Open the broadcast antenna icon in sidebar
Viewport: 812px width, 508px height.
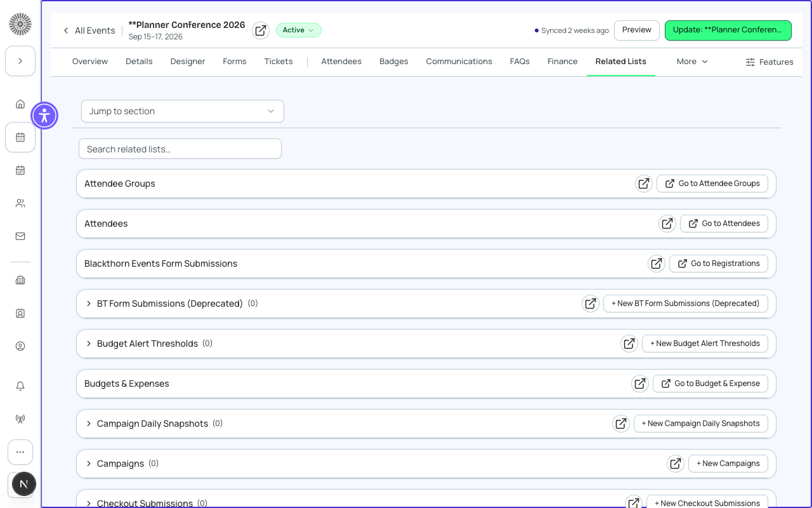(x=20, y=419)
